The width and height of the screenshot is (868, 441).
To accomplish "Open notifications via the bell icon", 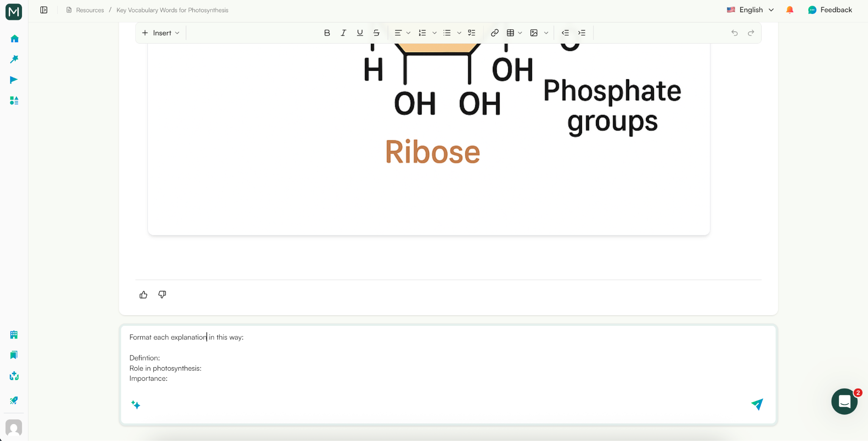I will click(789, 10).
